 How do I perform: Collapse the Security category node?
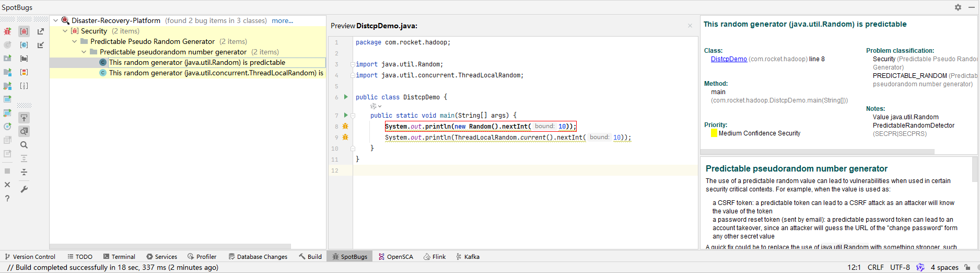point(65,31)
